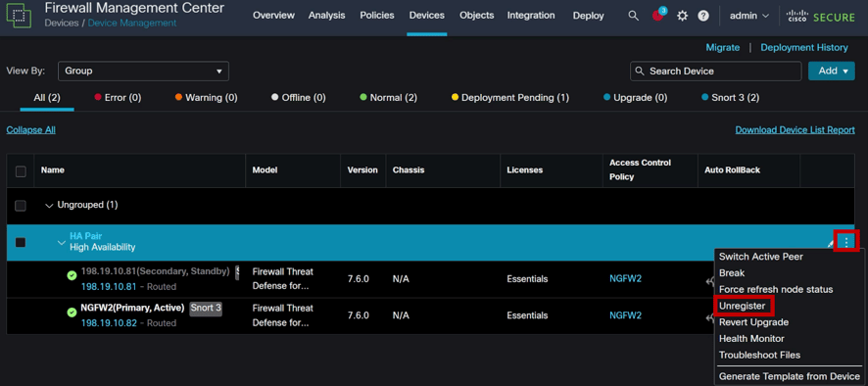Viewport: 868px width, 386px height.
Task: Tick the HA Pair row checkbox
Action: tap(21, 242)
